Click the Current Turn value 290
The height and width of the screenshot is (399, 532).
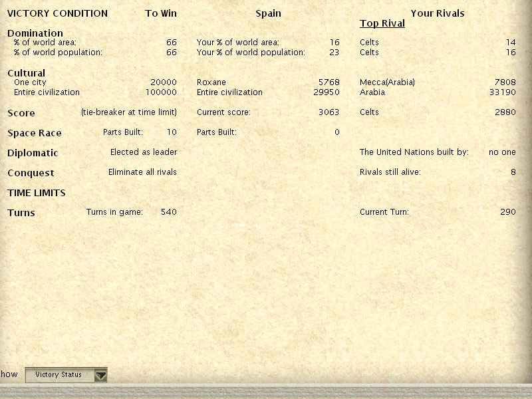pyautogui.click(x=507, y=212)
